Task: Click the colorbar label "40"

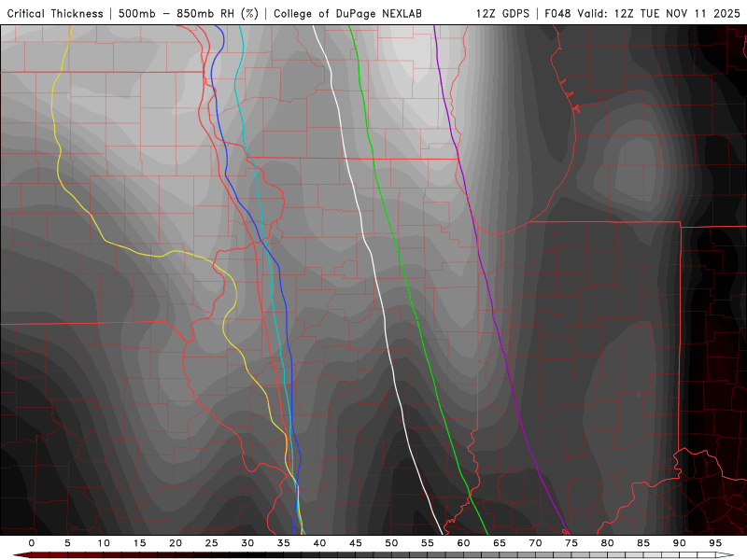Action: point(319,543)
